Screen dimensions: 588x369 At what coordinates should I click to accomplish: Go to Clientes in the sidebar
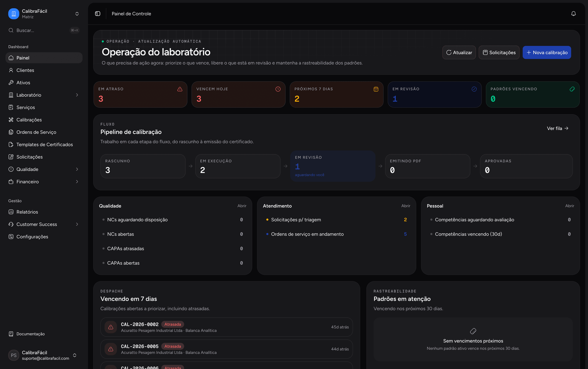44,70
